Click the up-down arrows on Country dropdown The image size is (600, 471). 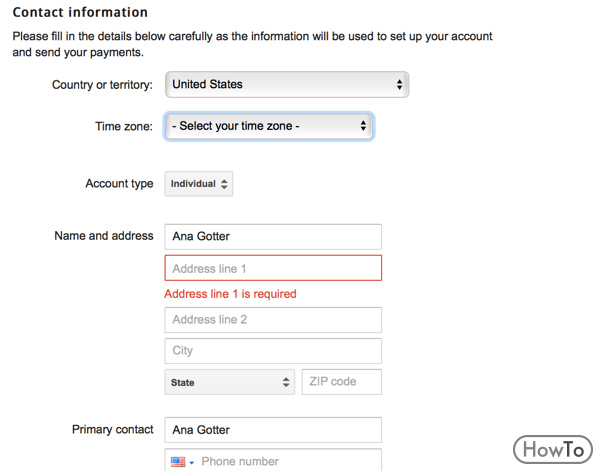[x=399, y=84]
